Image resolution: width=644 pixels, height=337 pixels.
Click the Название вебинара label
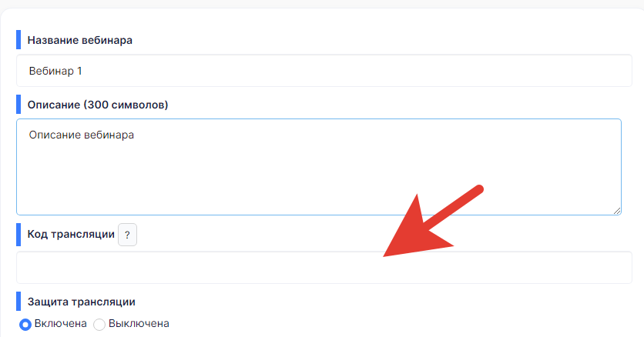(x=80, y=40)
